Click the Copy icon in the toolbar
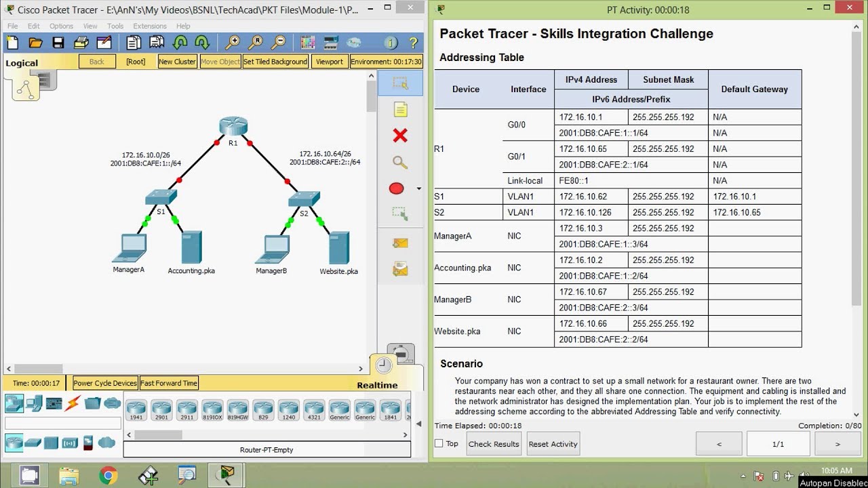The width and height of the screenshot is (868, 488). [134, 43]
